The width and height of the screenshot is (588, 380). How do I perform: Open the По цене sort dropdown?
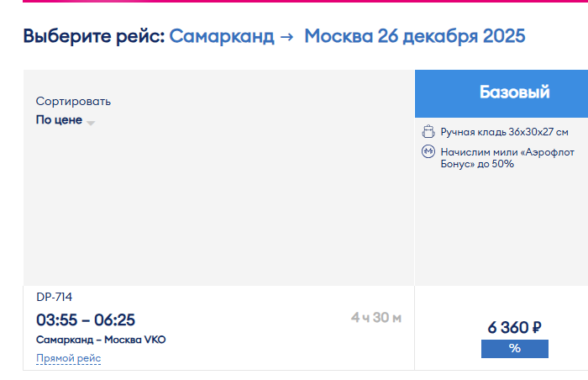(66, 119)
